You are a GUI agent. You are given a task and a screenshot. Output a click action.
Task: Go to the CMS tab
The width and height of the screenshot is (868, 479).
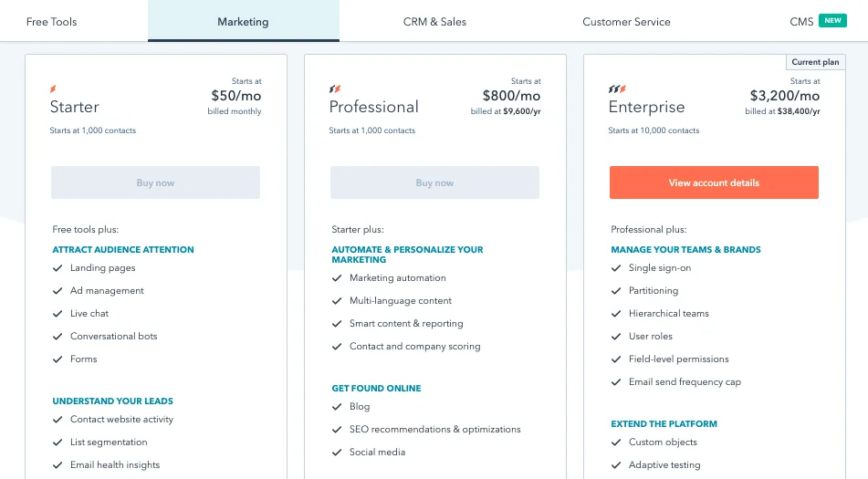pyautogui.click(x=801, y=22)
